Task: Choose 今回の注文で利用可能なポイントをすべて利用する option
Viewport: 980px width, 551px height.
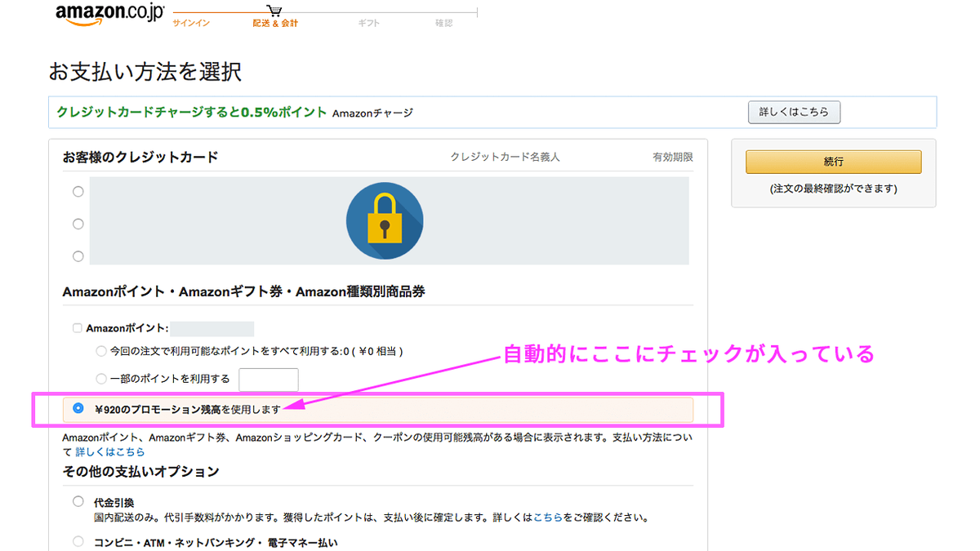Action: [101, 351]
